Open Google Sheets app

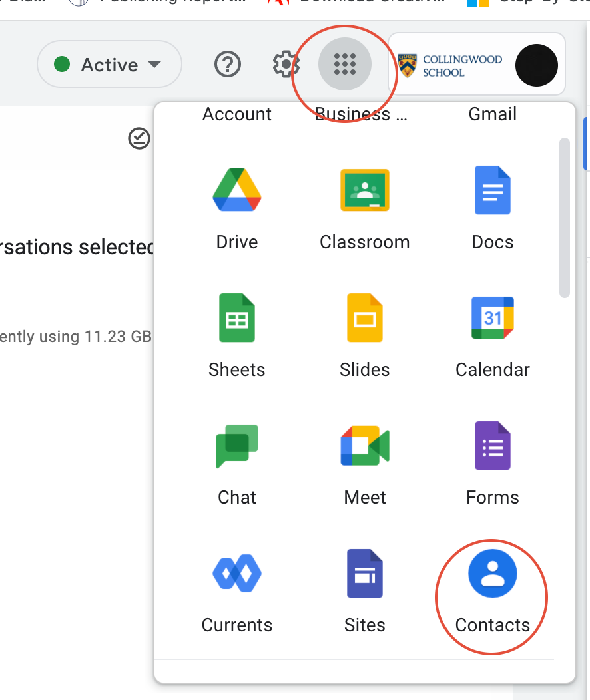coord(236,335)
